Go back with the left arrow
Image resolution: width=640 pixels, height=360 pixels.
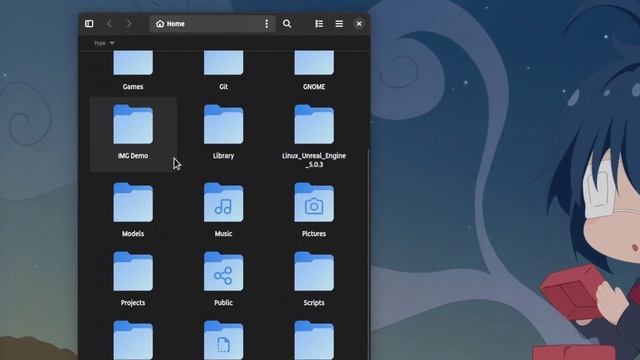pos(109,24)
